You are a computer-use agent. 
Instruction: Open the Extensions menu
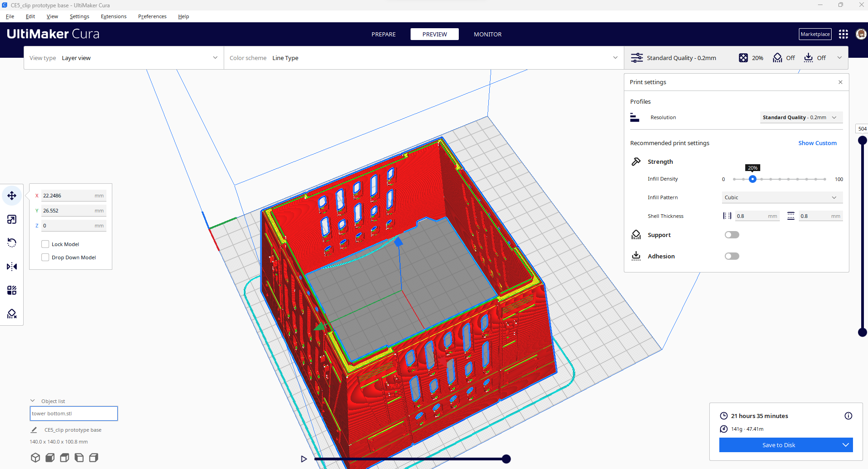113,16
